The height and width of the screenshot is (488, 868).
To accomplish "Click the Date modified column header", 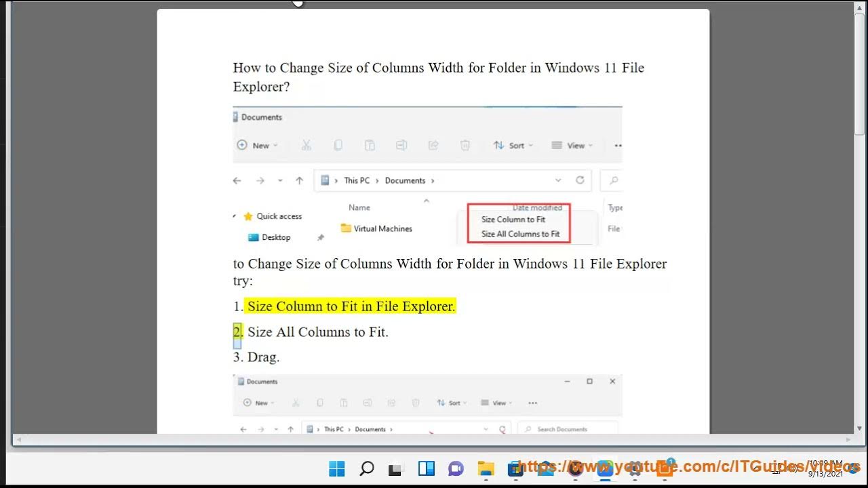I will point(537,207).
